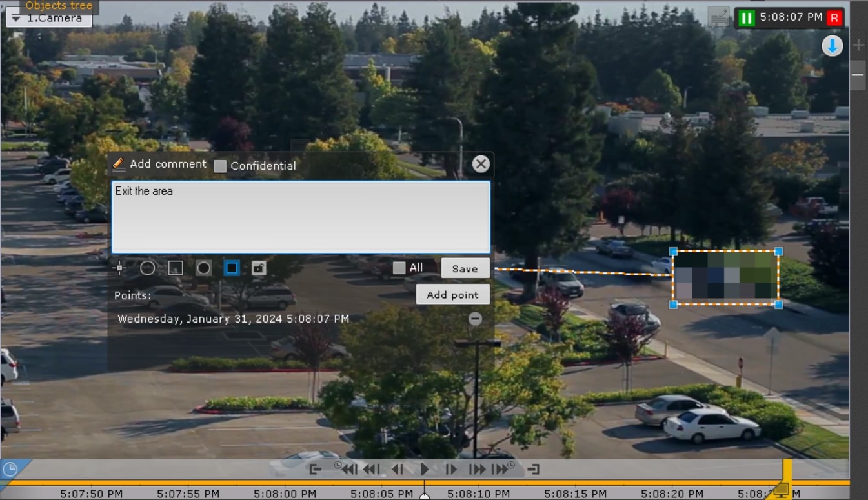Open the comment note icon near clock
This screenshot has width=868, height=500.
718,17
